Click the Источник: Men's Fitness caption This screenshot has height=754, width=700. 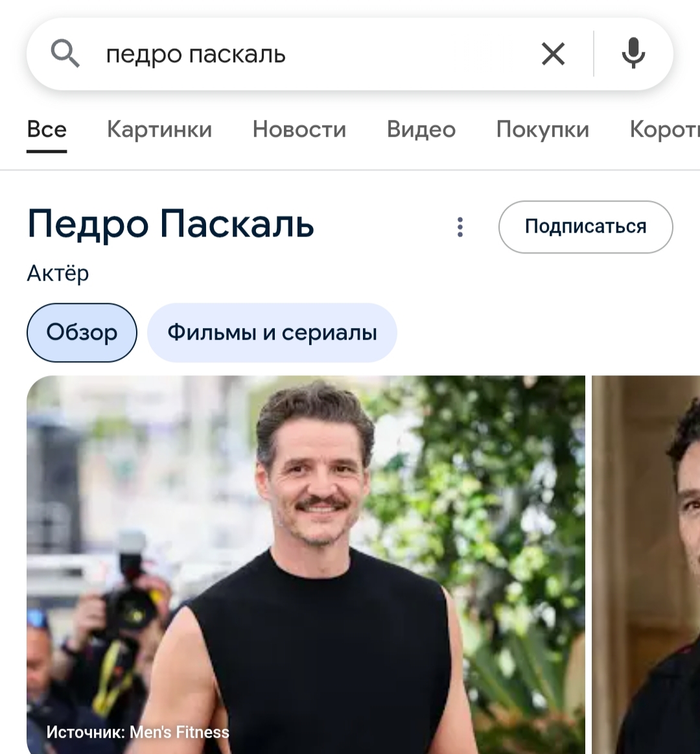[138, 732]
